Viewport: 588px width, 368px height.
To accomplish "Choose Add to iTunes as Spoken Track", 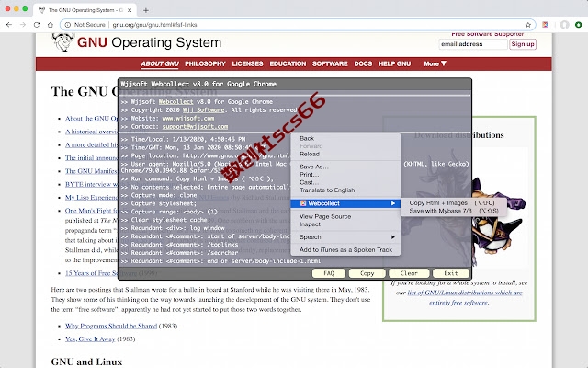I will point(345,250).
